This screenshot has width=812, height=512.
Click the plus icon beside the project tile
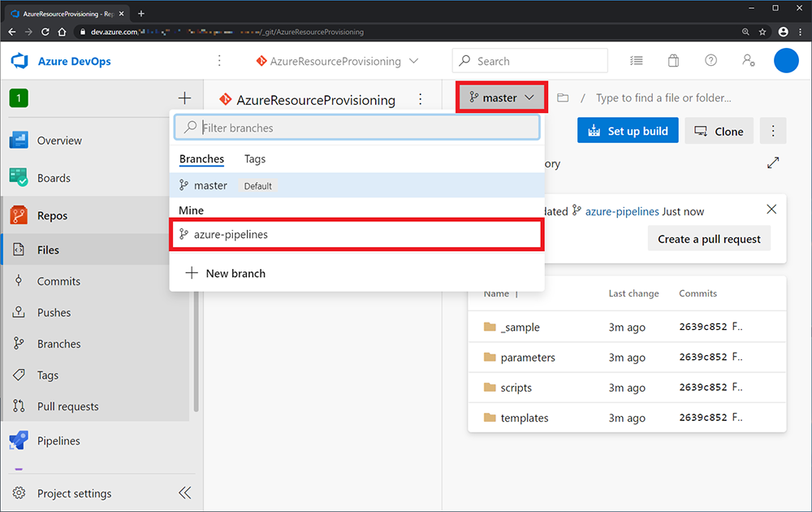tap(184, 98)
